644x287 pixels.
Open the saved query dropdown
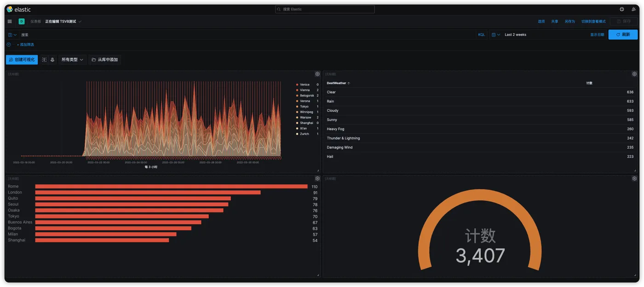coord(12,35)
